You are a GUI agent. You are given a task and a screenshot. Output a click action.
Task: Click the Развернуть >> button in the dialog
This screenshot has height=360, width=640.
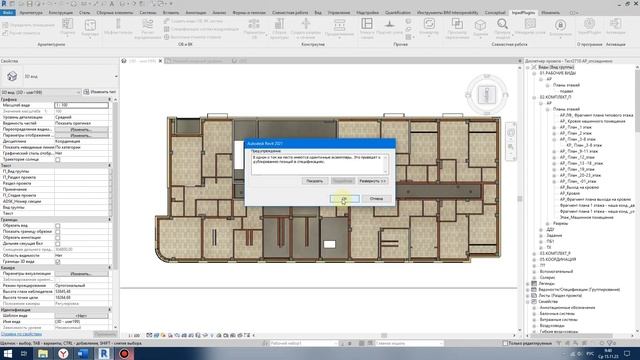(x=372, y=181)
